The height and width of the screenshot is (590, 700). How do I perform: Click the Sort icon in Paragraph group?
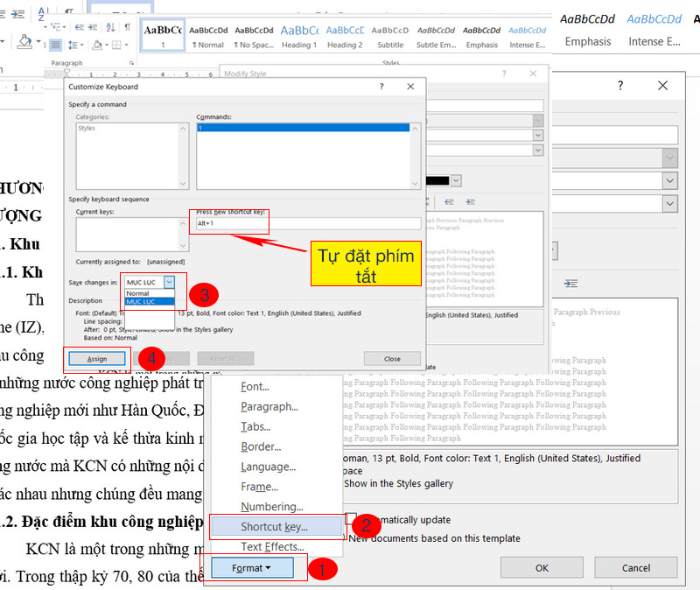(109, 26)
